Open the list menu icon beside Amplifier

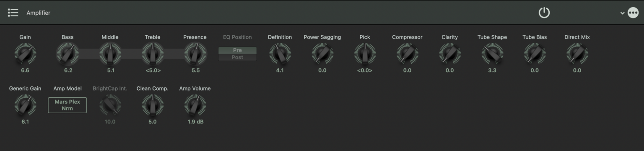coord(13,13)
